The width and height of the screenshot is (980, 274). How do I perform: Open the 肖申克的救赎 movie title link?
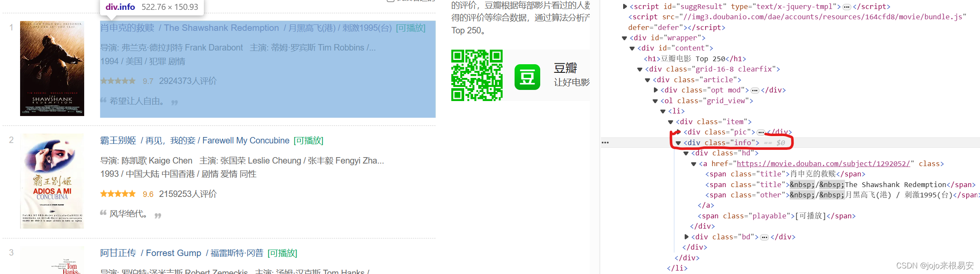coord(127,28)
